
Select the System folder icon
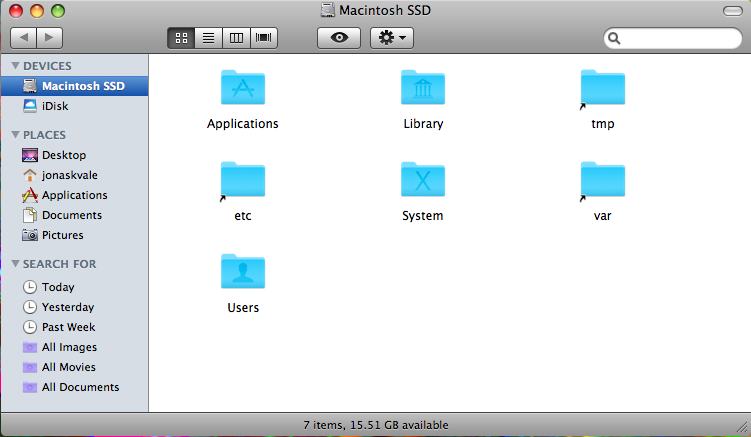423,180
